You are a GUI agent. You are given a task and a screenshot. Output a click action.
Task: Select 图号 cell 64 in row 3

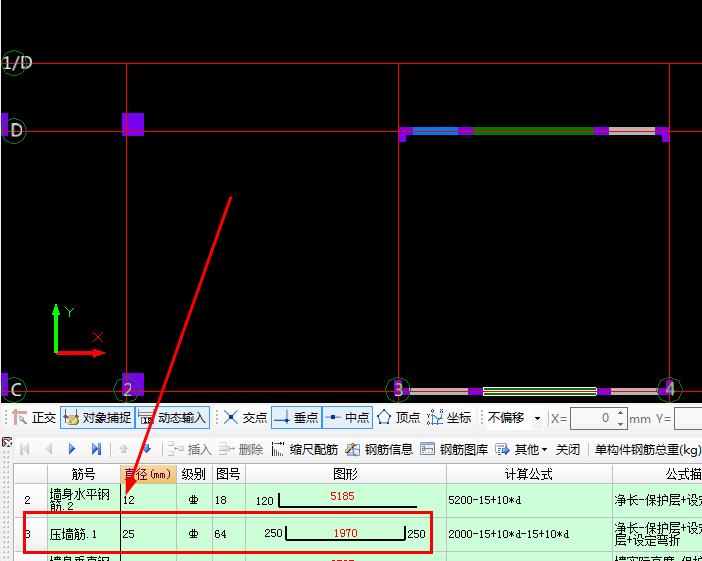pos(228,534)
